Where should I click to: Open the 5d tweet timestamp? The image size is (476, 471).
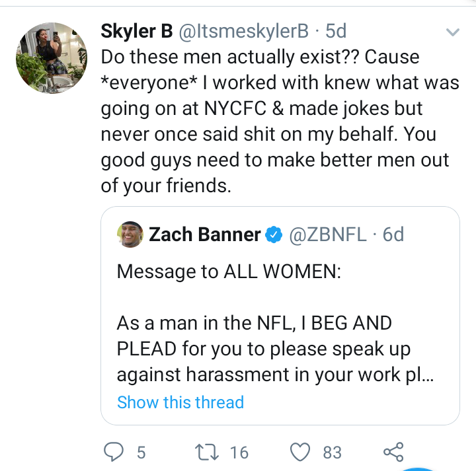[336, 31]
